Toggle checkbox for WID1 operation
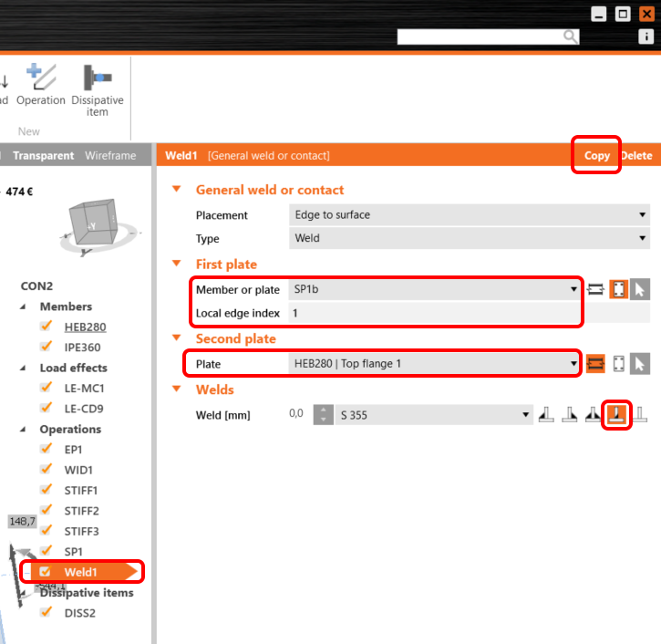Image resolution: width=661 pixels, height=644 pixels. 46,469
